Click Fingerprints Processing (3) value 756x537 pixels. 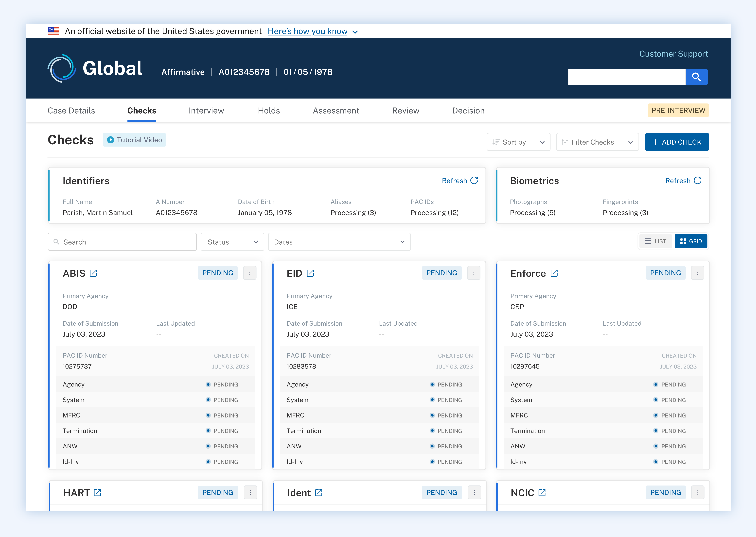pyautogui.click(x=625, y=213)
